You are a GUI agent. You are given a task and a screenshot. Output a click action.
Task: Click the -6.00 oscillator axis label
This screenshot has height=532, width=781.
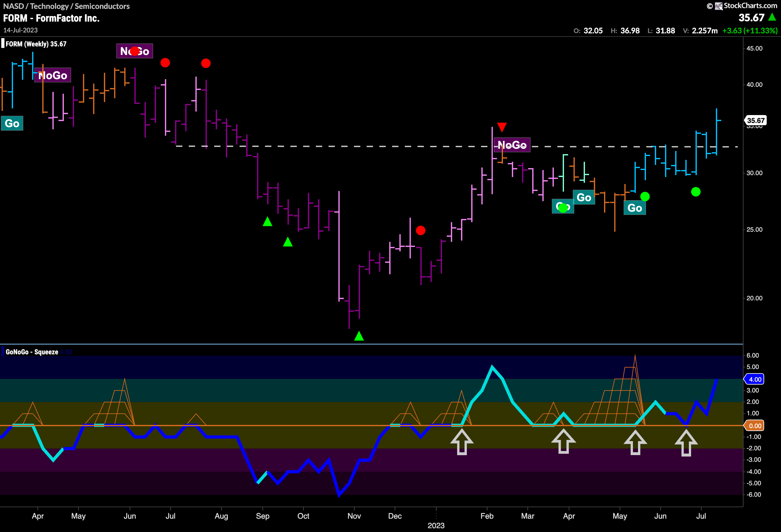pyautogui.click(x=753, y=494)
